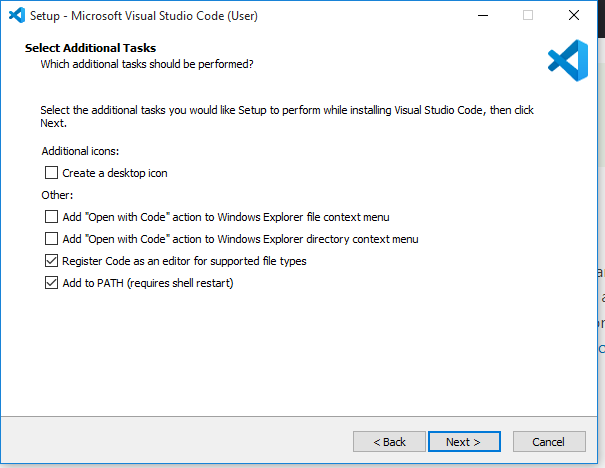Image resolution: width=605 pixels, height=468 pixels.
Task: Click the Setup window title text
Action: (144, 16)
